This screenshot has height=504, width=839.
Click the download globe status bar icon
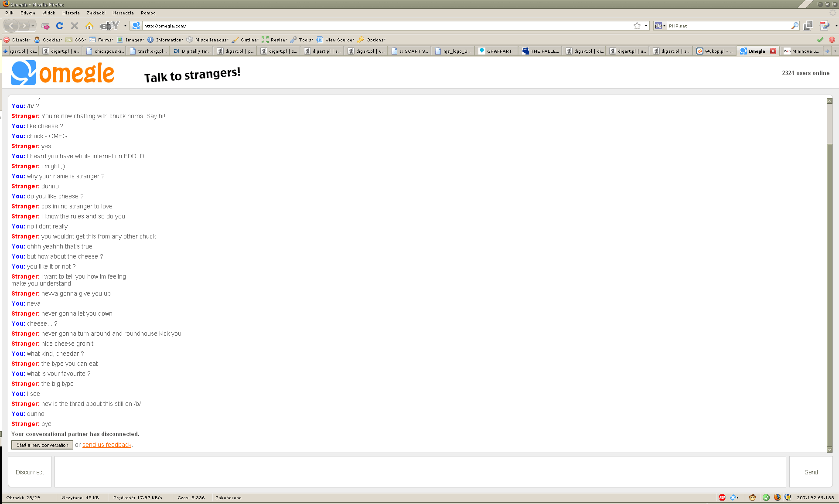[x=788, y=497]
